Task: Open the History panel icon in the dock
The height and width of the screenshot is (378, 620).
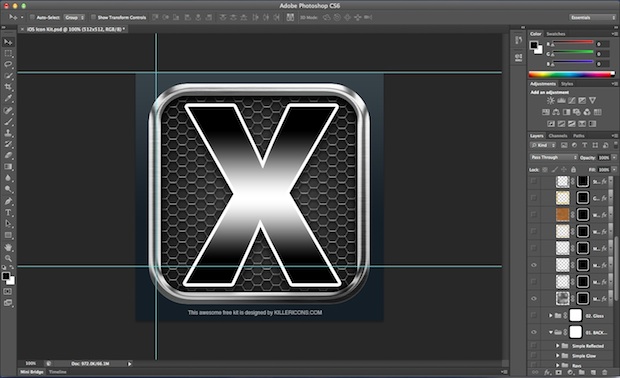Action: tap(519, 40)
